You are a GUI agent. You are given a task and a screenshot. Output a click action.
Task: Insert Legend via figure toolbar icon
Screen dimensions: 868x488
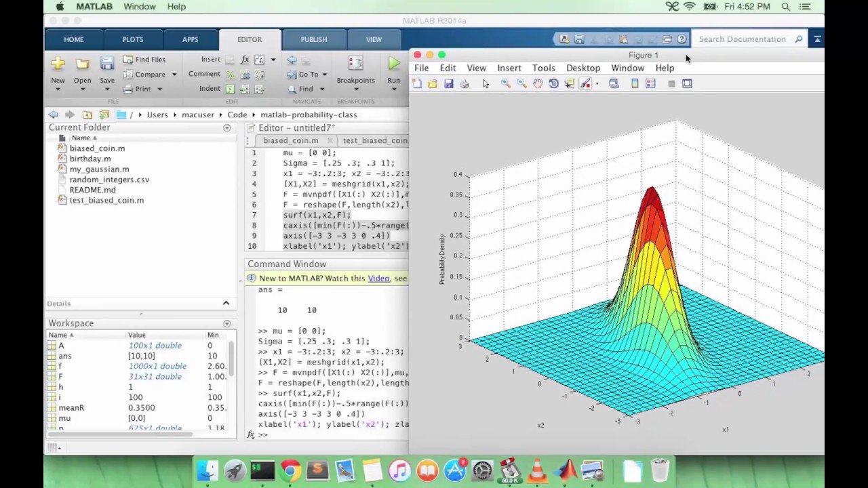pos(650,83)
